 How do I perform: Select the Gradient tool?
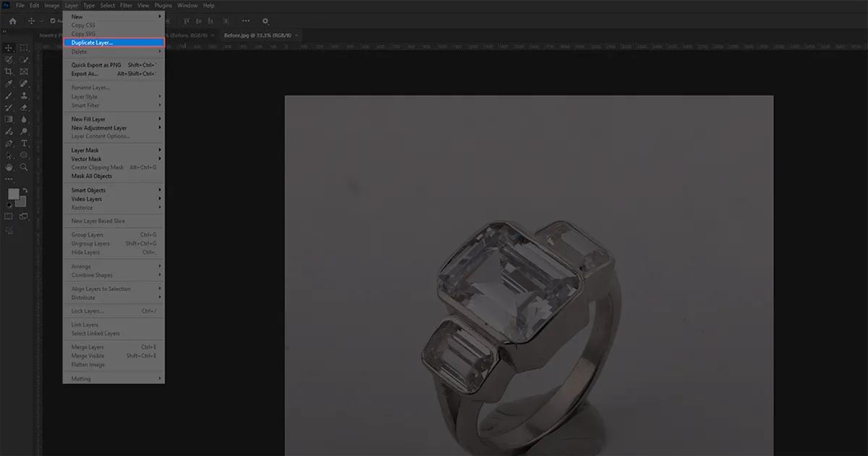[x=9, y=118]
